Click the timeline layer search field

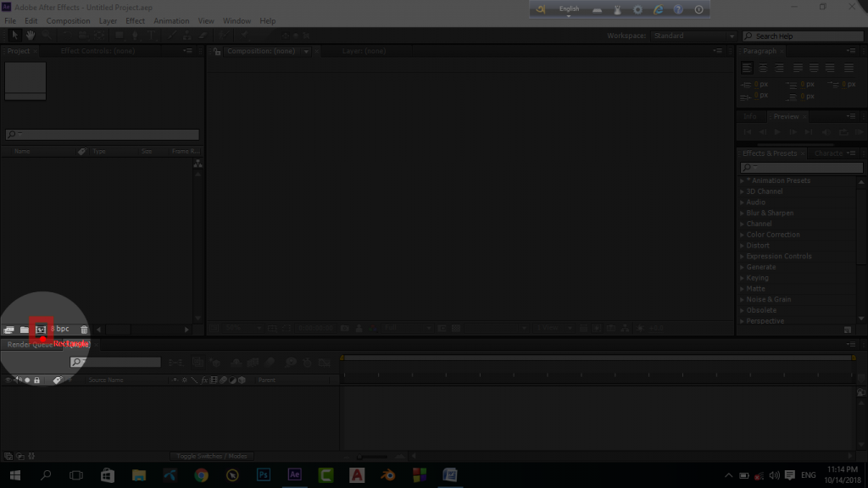point(115,362)
